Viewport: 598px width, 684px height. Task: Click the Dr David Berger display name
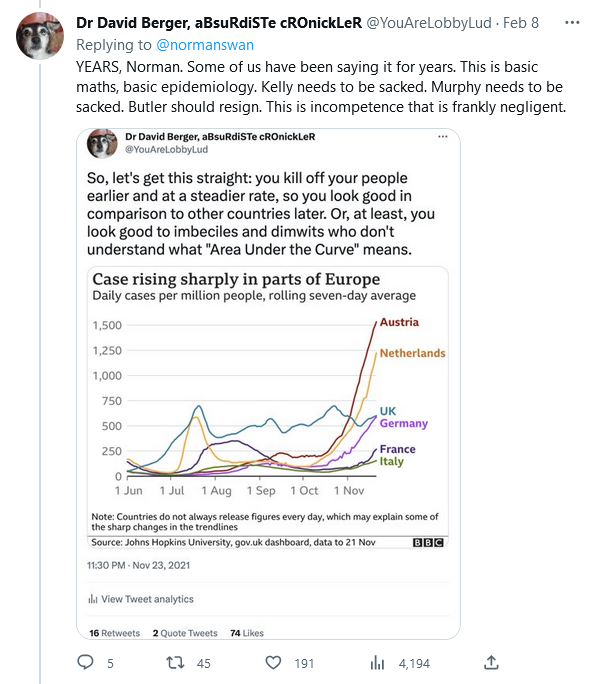pos(219,23)
